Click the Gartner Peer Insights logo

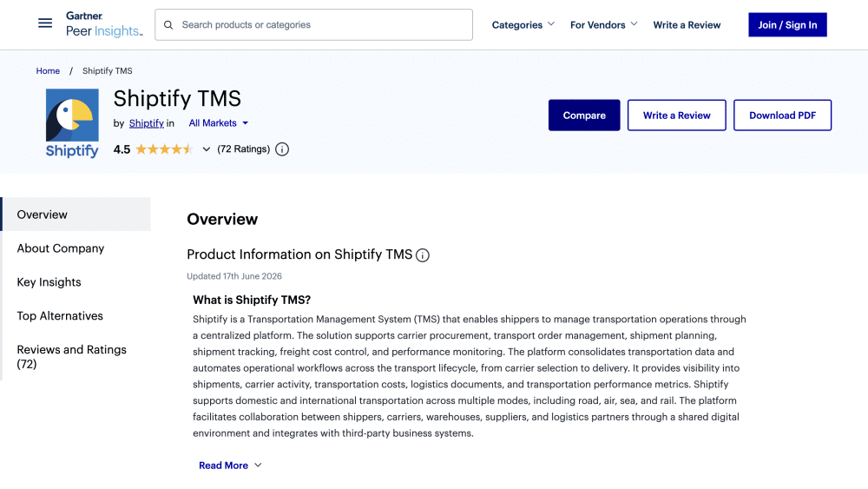point(104,24)
